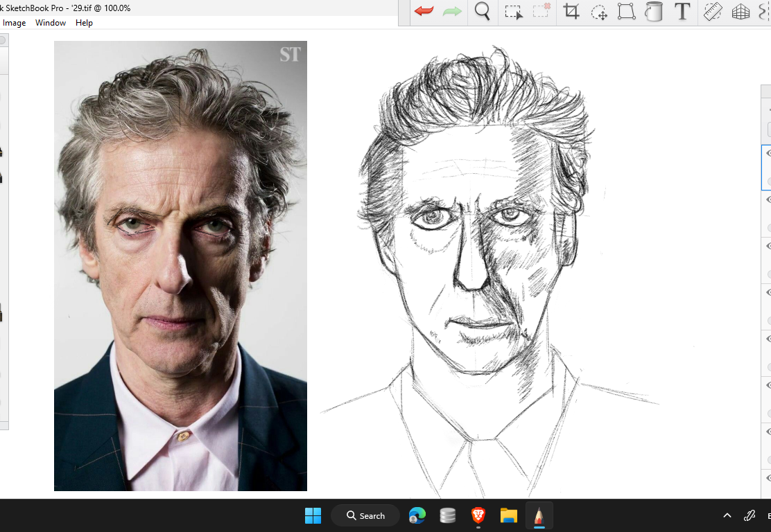Open the pen menu in system tray
771x532 pixels.
(x=750, y=515)
